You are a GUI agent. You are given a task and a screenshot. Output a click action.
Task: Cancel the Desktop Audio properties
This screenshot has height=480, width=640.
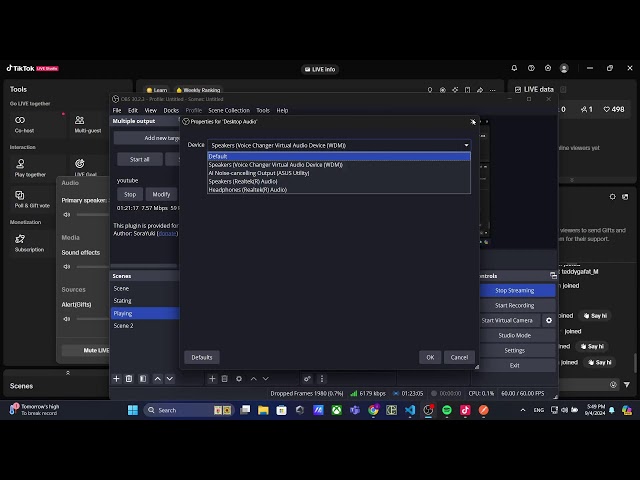[x=459, y=357]
